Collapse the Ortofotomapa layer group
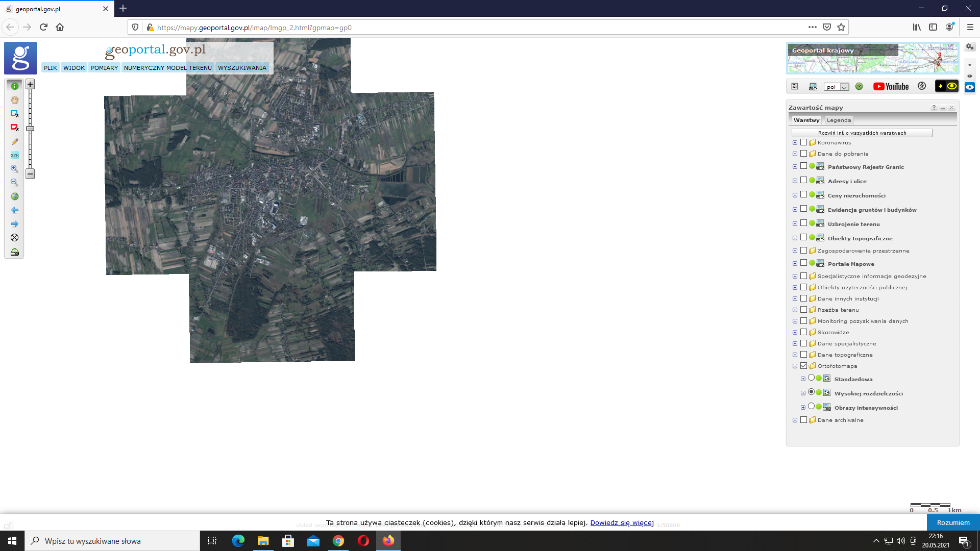 [x=795, y=366]
